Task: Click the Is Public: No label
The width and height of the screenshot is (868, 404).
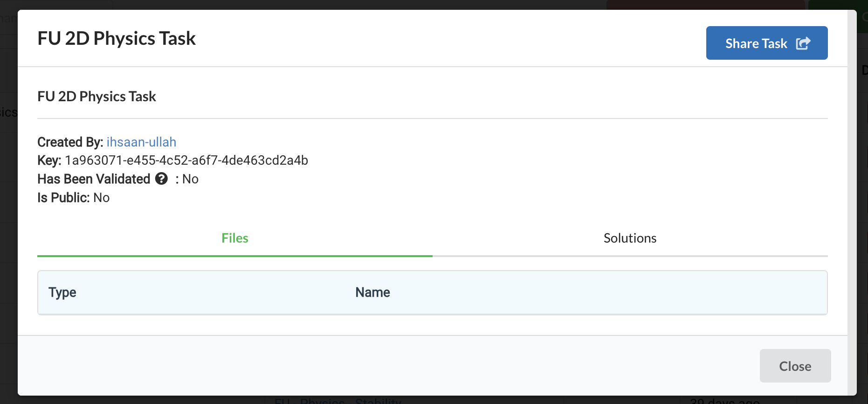Action: click(x=73, y=197)
